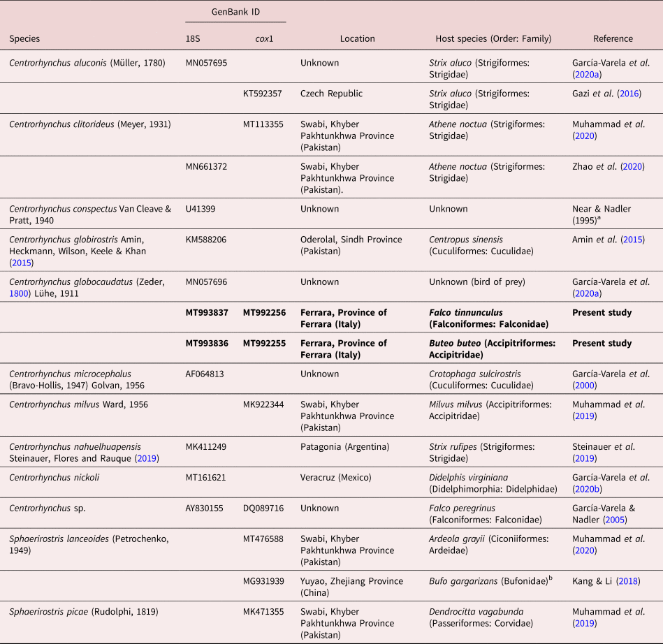The width and height of the screenshot is (663, 644).
Task: Click the cox1 accession MT992255
Action: (x=264, y=343)
